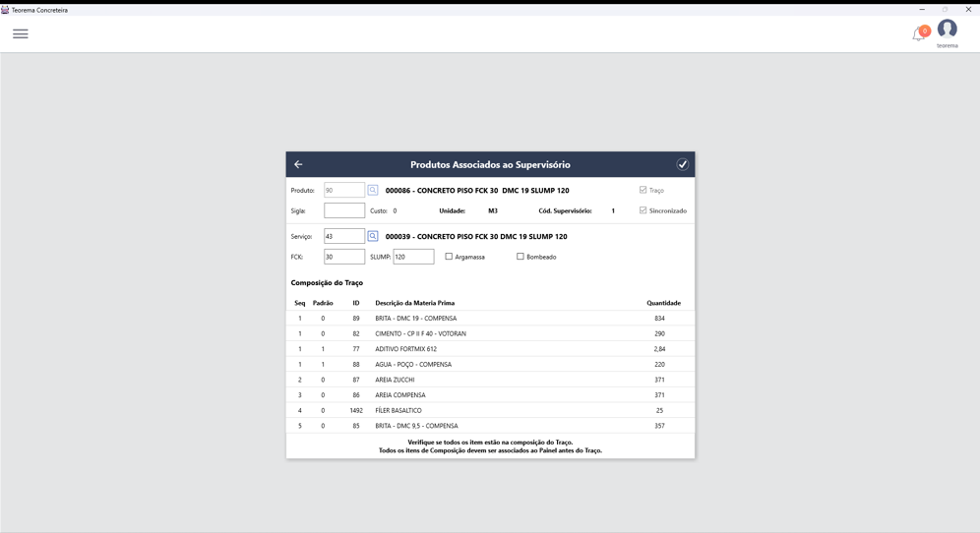Image resolution: width=980 pixels, height=533 pixels.
Task: Enable the Argamassa checkbox
Action: coord(449,257)
